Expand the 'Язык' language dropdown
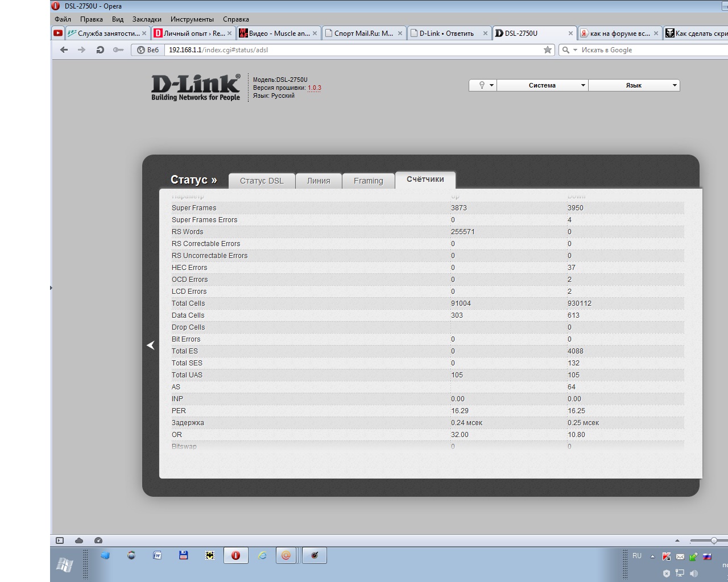The image size is (728, 582). click(x=634, y=85)
